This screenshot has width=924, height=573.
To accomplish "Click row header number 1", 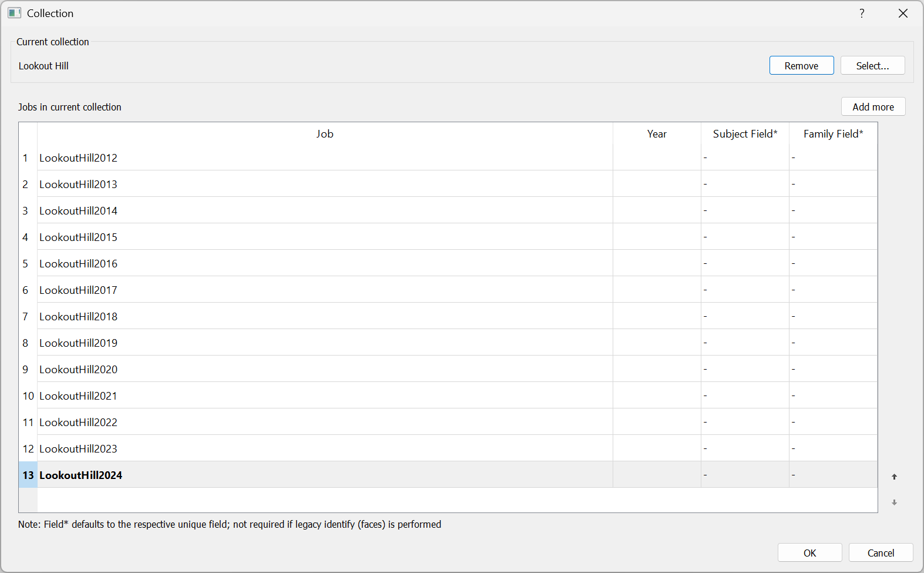I will [28, 158].
